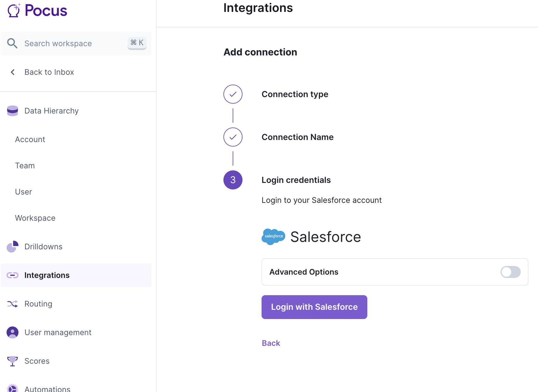Click the User management avatar icon
This screenshot has height=392, width=538.
click(13, 332)
